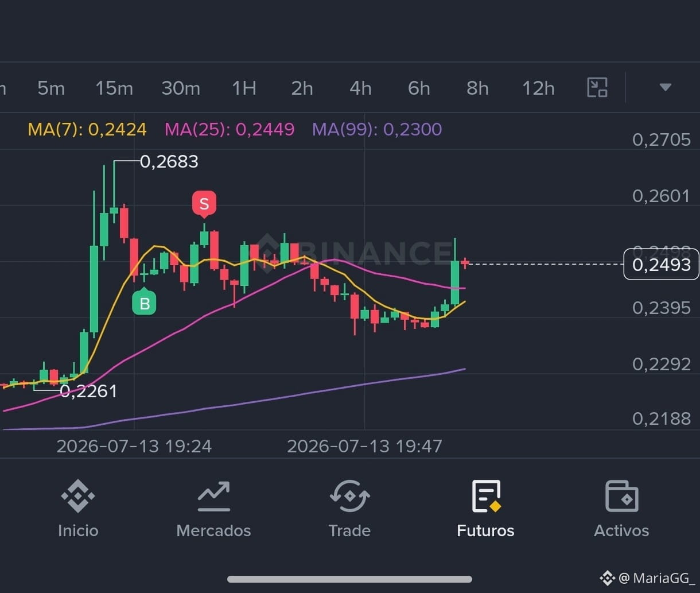The image size is (700, 593).
Task: Open the Futuros document icon
Action: pos(486,496)
